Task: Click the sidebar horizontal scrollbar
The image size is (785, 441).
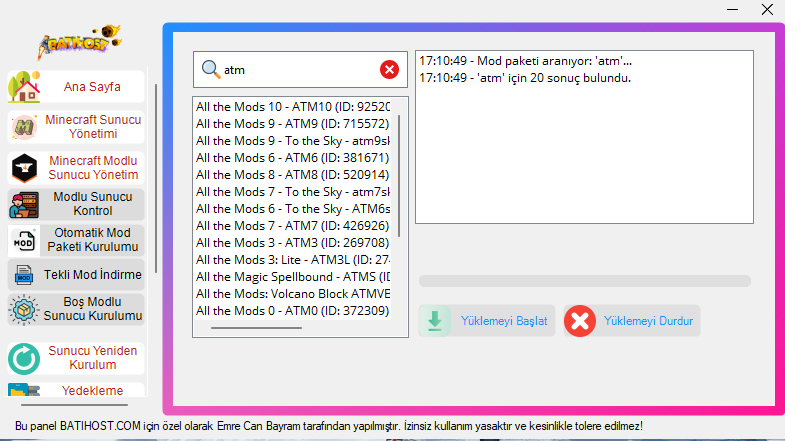Action: coord(74,404)
